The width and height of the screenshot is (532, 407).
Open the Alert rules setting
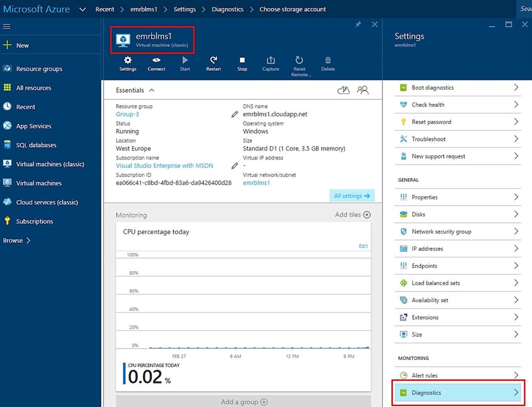point(457,376)
